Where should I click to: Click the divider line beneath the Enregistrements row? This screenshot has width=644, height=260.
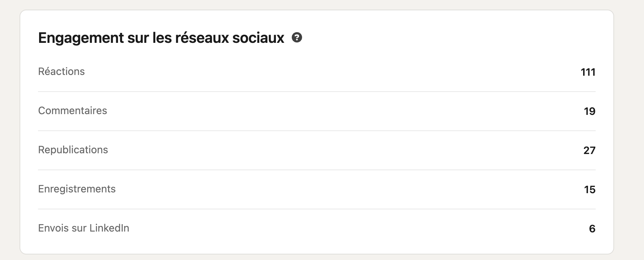[x=316, y=209]
